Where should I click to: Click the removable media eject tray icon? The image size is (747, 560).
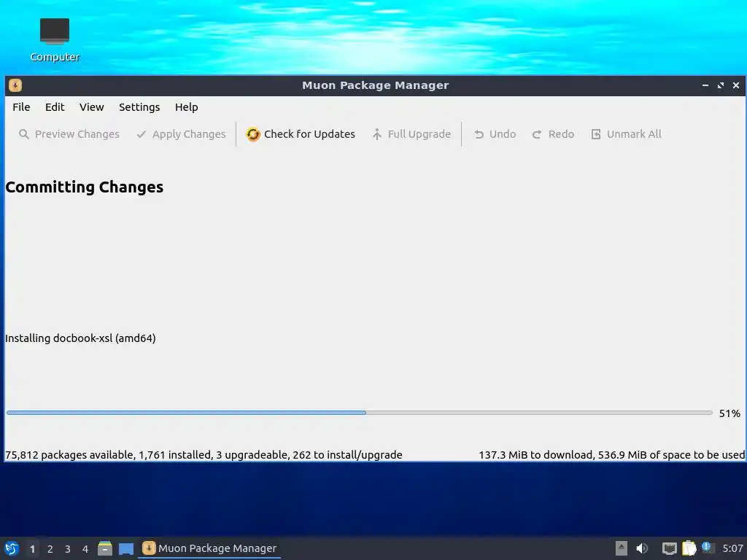pyautogui.click(x=622, y=548)
